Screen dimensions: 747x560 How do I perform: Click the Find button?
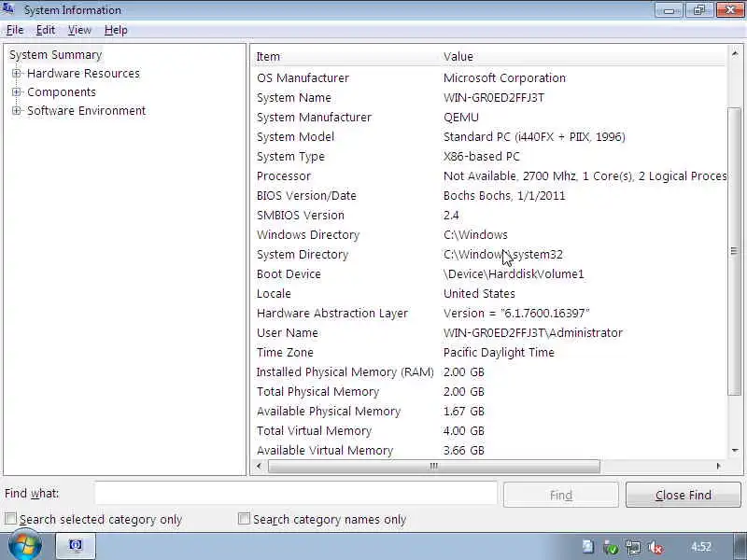561,496
